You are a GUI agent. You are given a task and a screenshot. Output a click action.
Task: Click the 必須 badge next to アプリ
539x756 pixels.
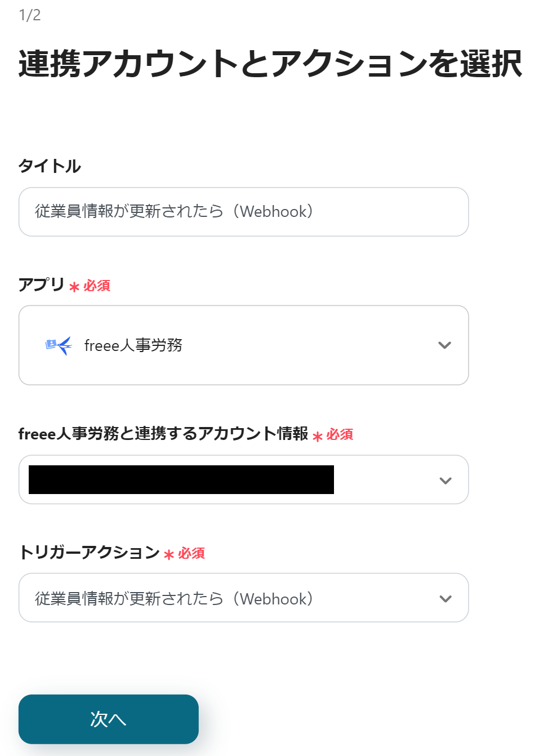[x=97, y=286]
